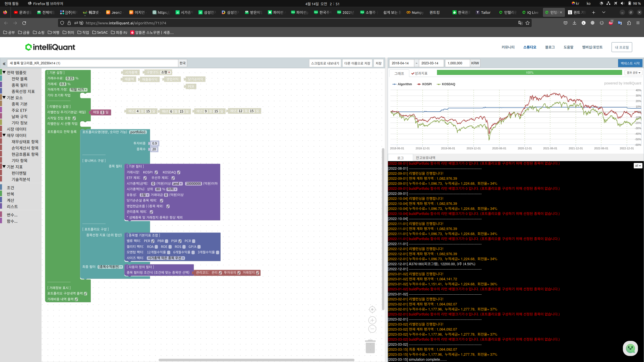Open the chatbot assistant icon

tap(630, 348)
